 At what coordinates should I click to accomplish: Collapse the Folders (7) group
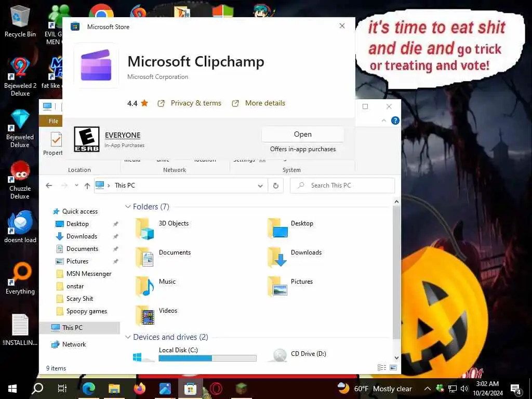128,207
